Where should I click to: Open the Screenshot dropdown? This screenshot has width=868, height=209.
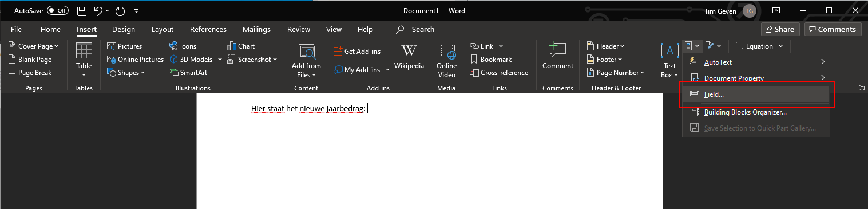point(252,60)
